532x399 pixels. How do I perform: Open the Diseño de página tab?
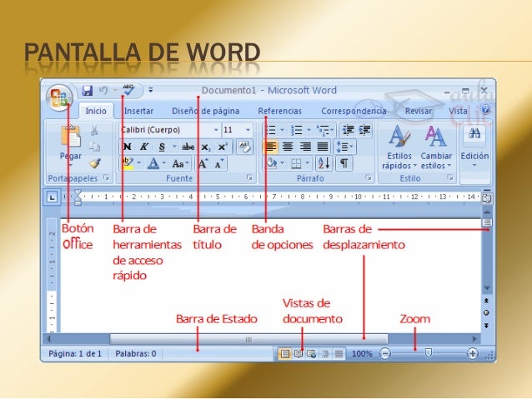pos(205,111)
